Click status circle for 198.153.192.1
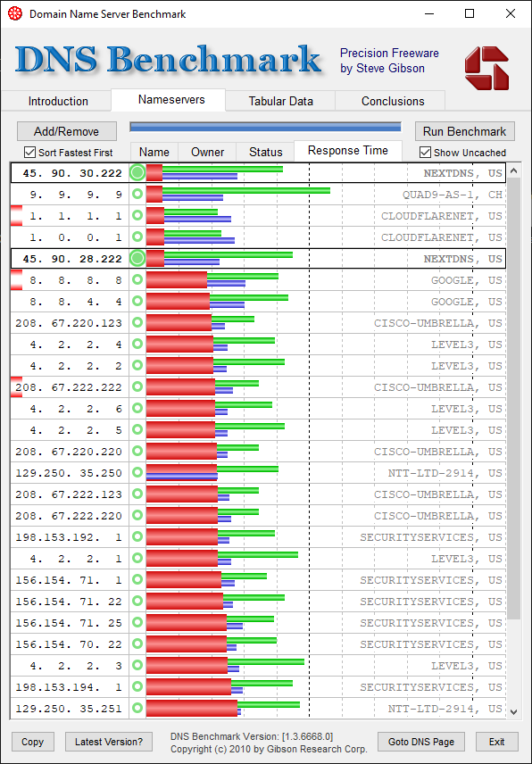 (137, 537)
